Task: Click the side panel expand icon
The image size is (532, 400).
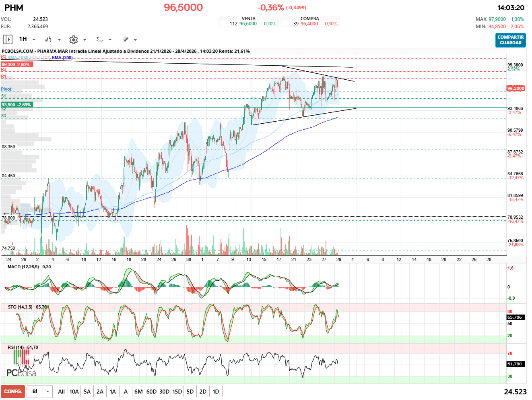Action: pos(7,39)
